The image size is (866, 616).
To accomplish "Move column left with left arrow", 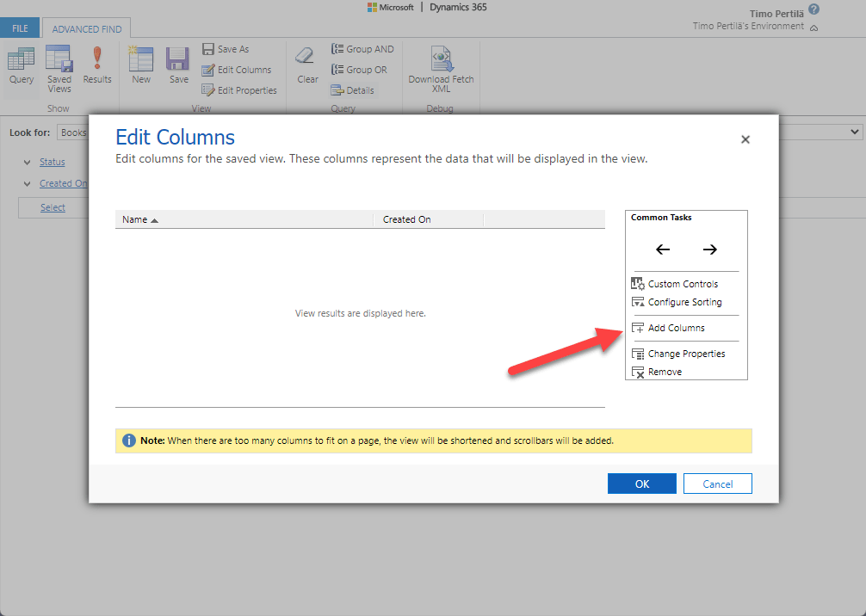I will [663, 249].
